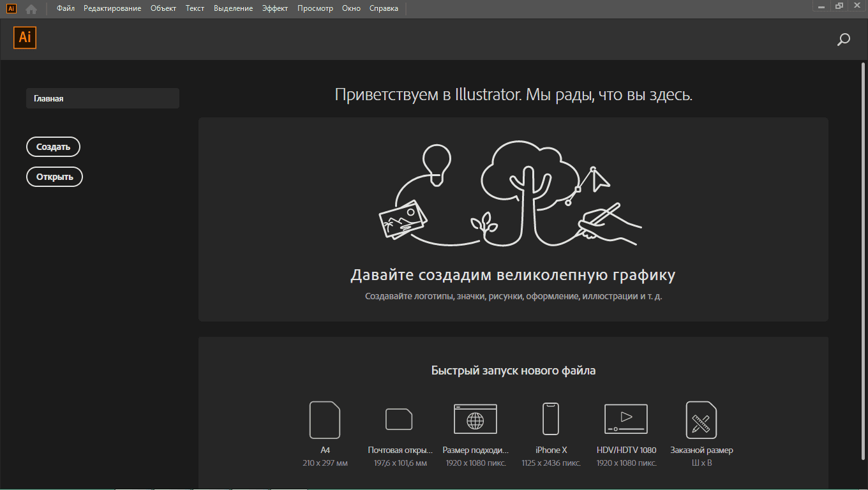Click the Заказной размер label

pyautogui.click(x=701, y=450)
